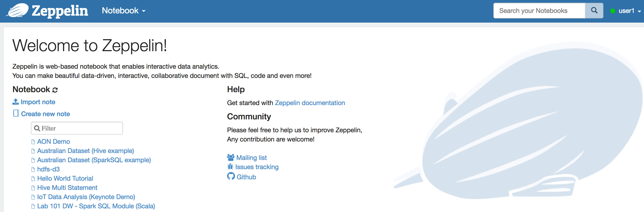644x212 pixels.
Task: Select the Hello World Tutorial notebook
Action: 65,178
